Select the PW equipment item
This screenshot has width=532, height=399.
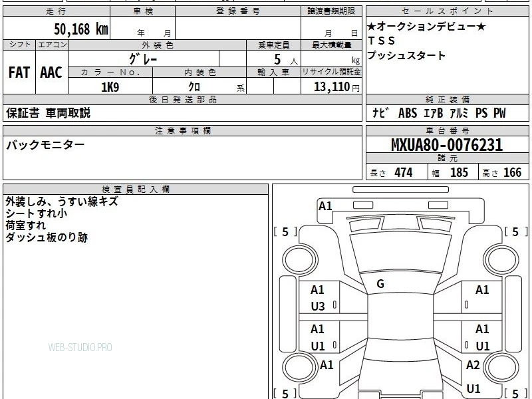(x=499, y=113)
